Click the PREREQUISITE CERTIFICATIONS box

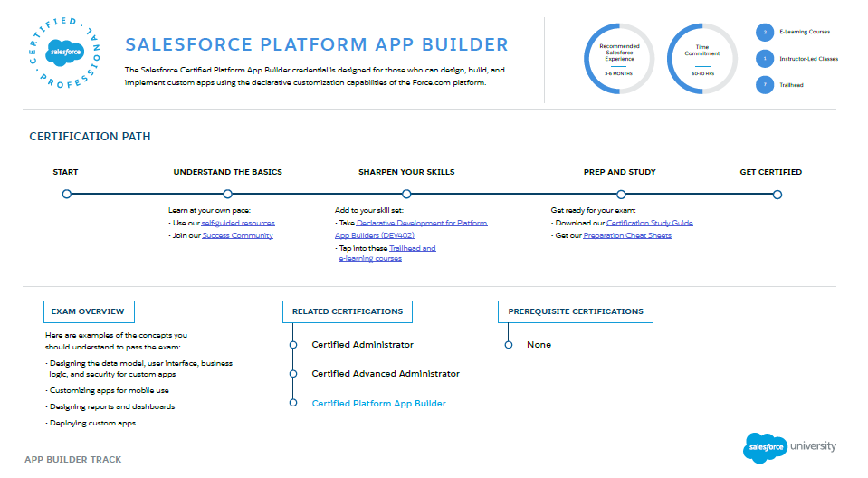click(x=575, y=311)
